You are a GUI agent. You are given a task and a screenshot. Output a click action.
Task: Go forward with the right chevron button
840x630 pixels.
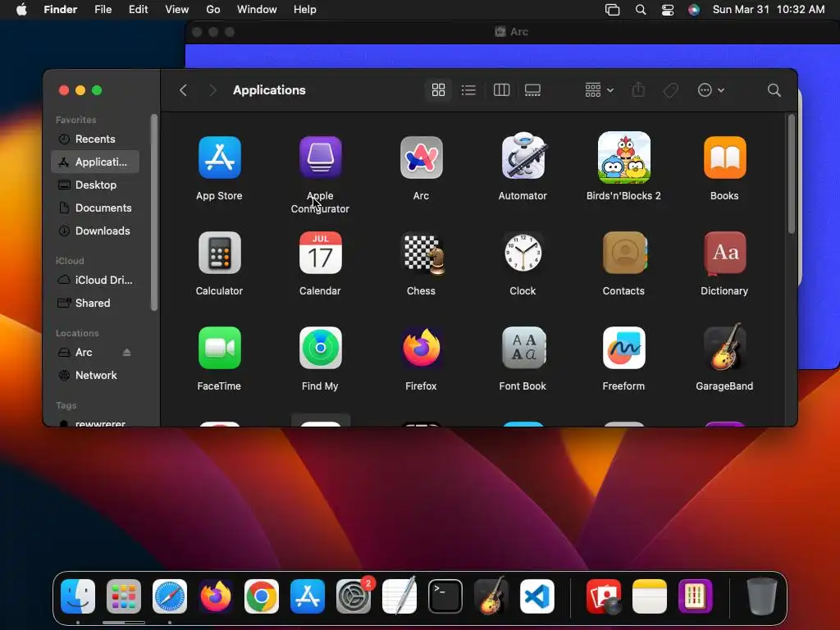(212, 90)
